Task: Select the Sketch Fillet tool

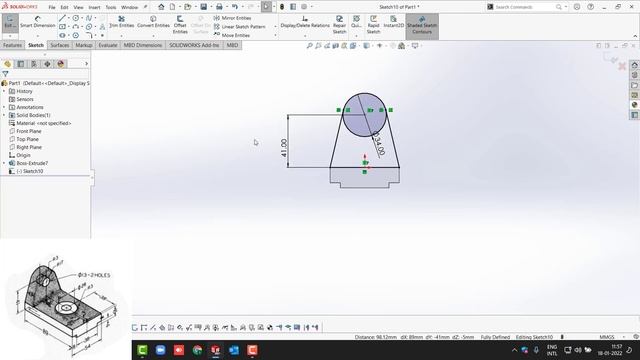Action: coord(89,36)
